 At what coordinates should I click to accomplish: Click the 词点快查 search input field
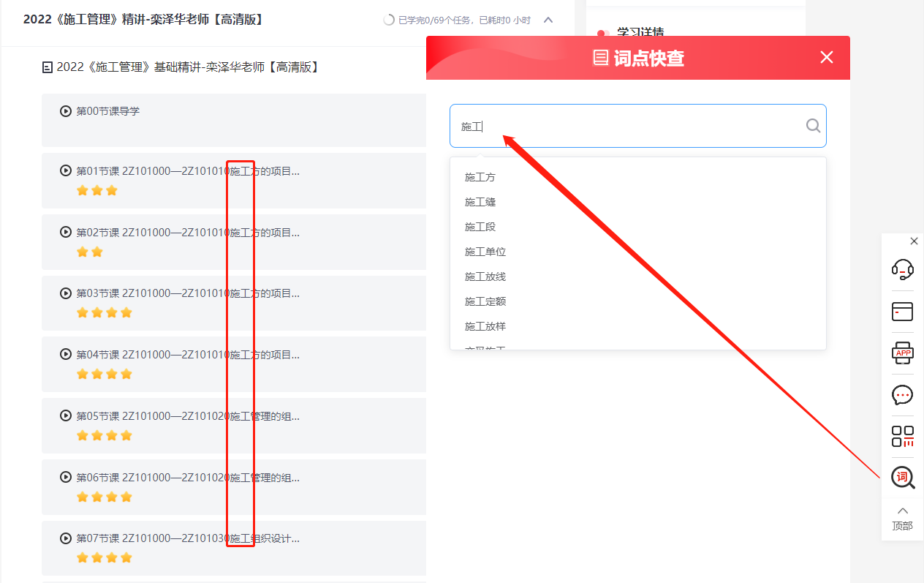pyautogui.click(x=629, y=126)
